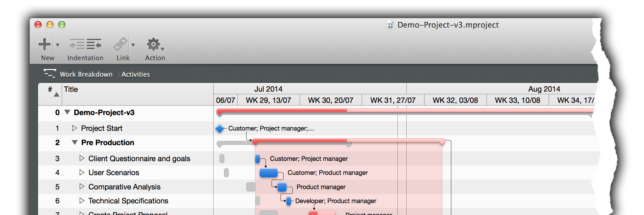
Task: Sort by the # column header
Action: click(x=50, y=94)
